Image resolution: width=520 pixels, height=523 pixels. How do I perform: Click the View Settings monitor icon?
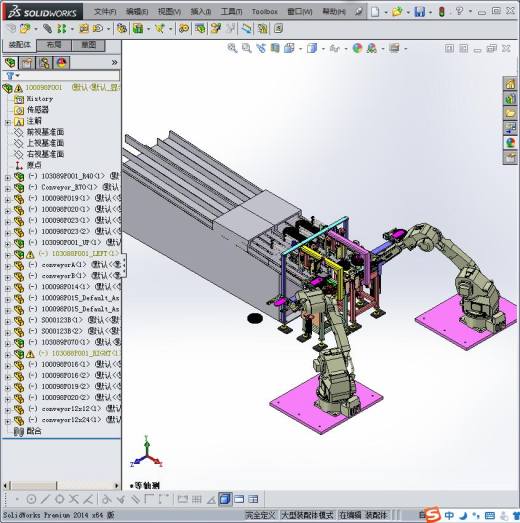click(394, 48)
